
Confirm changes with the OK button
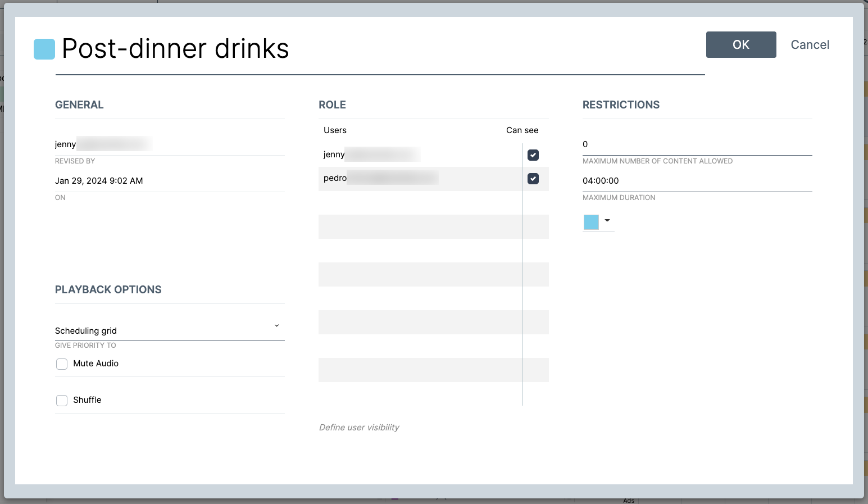(x=740, y=45)
